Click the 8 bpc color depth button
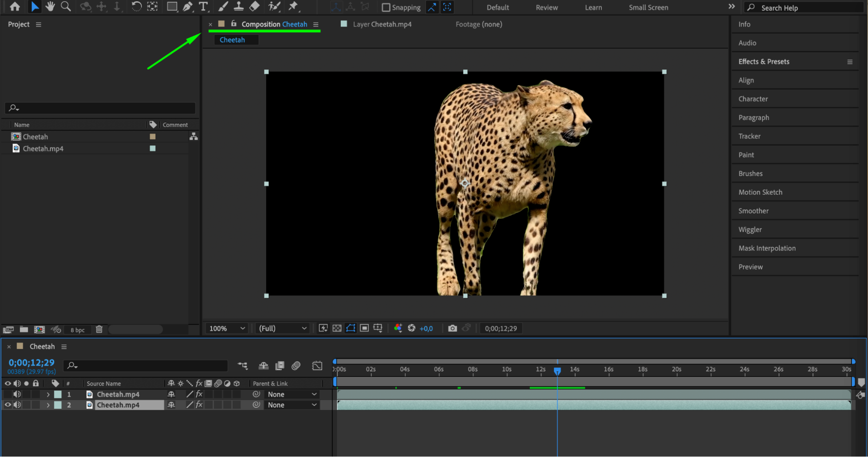Image resolution: width=868 pixels, height=457 pixels. point(78,330)
